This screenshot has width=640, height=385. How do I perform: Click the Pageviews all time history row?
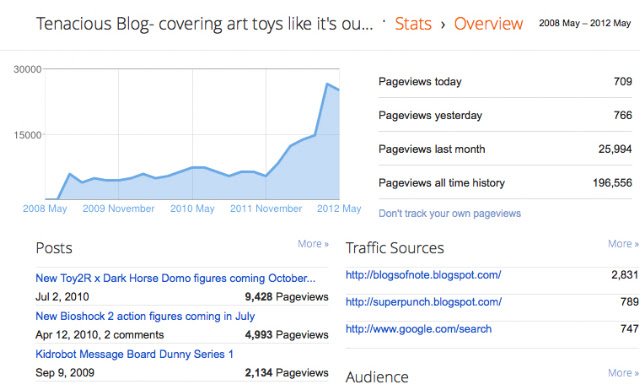click(x=505, y=182)
